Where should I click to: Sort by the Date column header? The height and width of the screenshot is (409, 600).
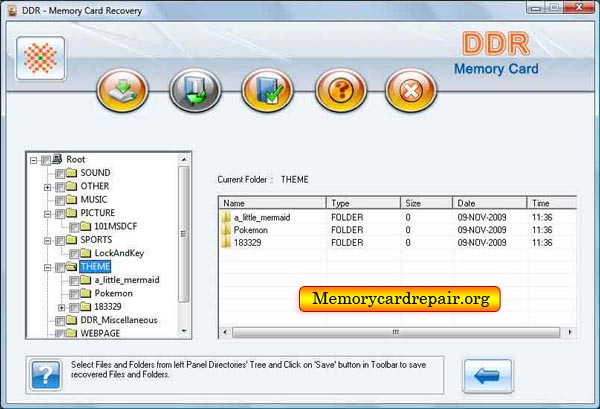pyautogui.click(x=489, y=203)
